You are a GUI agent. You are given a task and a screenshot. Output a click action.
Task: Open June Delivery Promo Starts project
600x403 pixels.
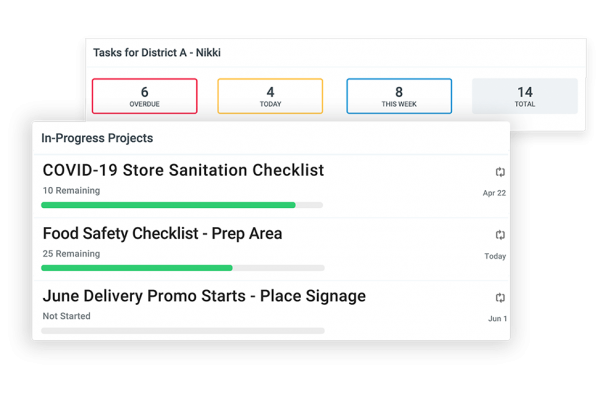point(204,296)
